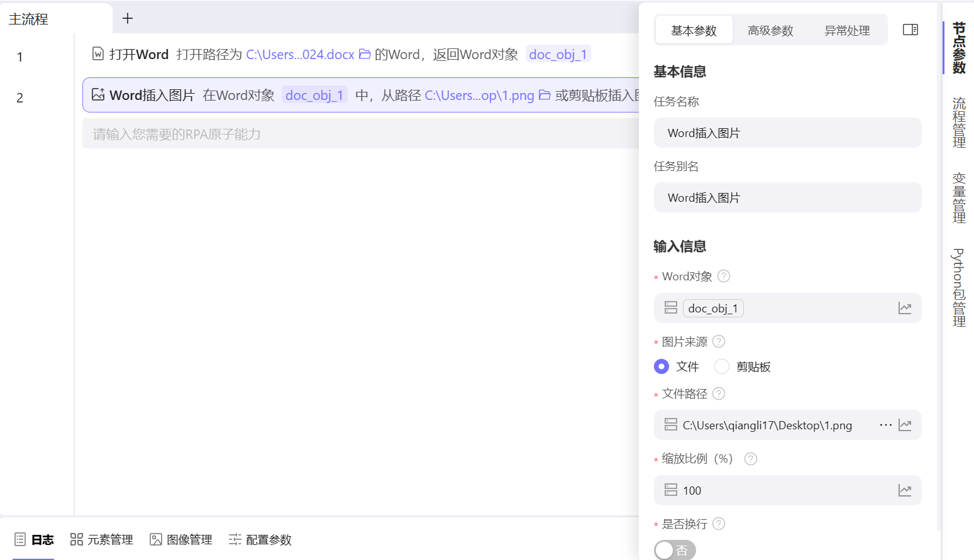Toggle the 是否换行 switch
Viewport: 974px width, 560px height.
click(675, 549)
